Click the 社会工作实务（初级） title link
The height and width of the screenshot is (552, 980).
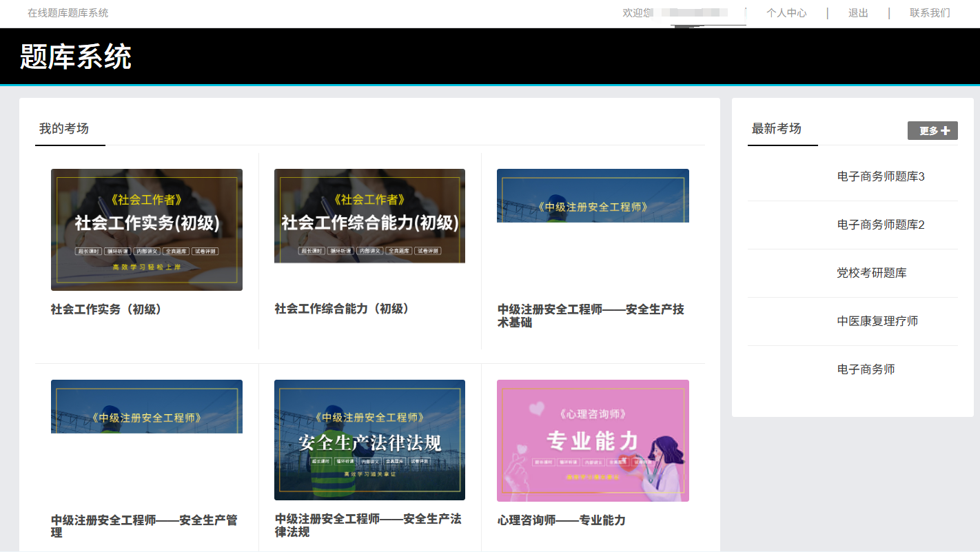(x=108, y=309)
